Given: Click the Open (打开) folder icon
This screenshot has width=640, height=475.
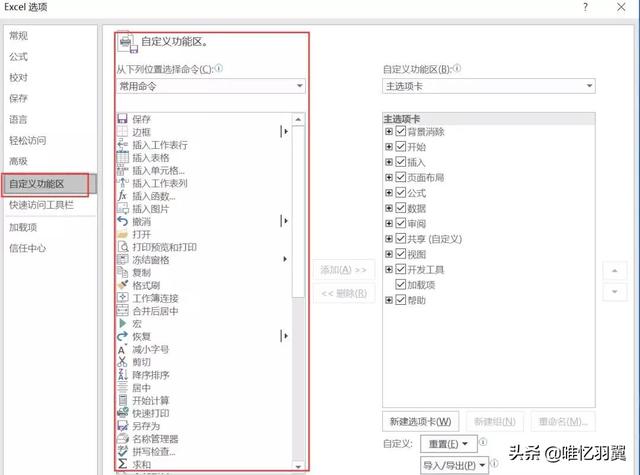Looking at the screenshot, I should [x=122, y=234].
